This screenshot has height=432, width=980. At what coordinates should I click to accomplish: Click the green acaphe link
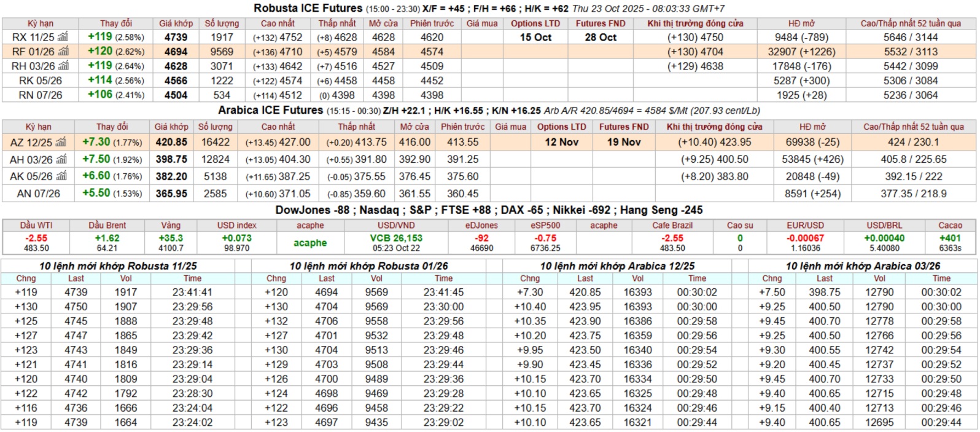pos(310,243)
